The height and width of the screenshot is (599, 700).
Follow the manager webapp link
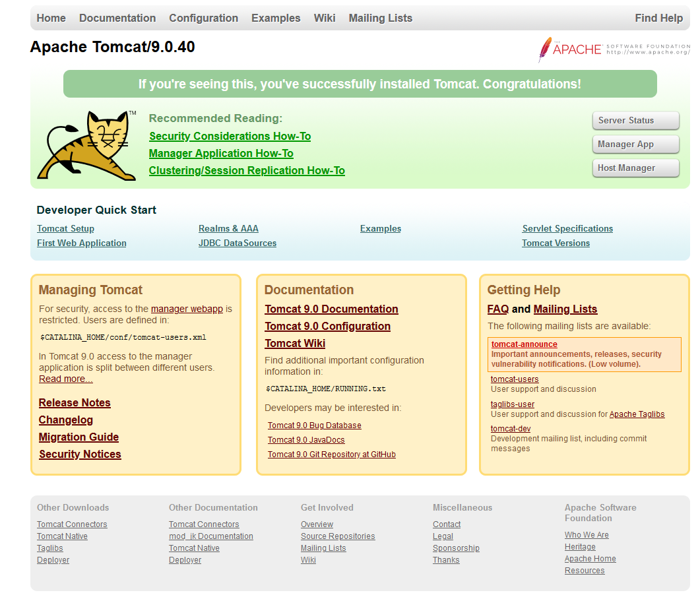click(187, 309)
